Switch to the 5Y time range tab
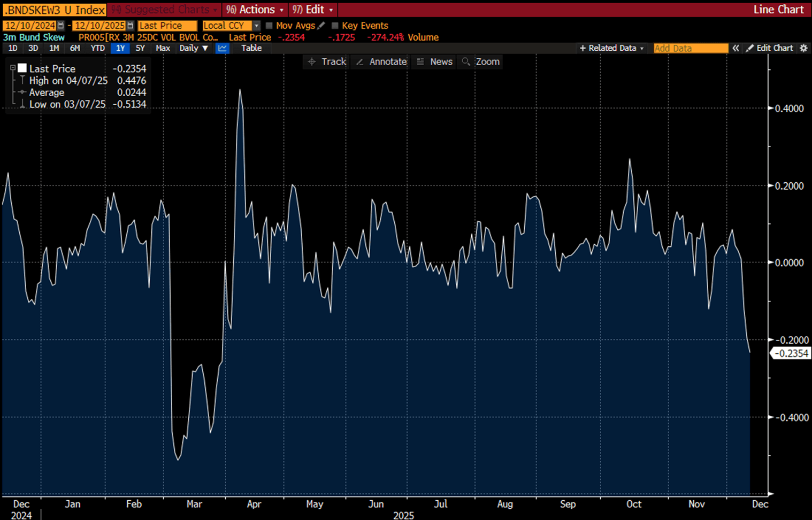 pos(140,48)
